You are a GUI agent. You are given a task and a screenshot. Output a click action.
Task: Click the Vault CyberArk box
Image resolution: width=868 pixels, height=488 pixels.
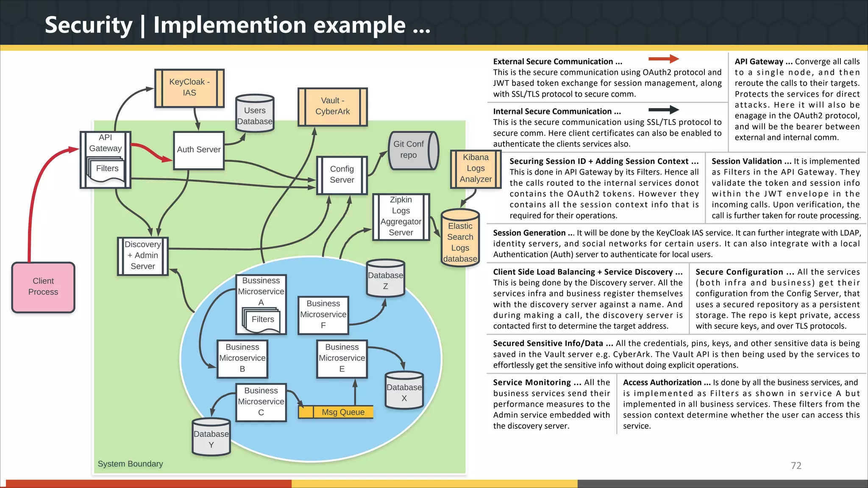(x=333, y=107)
